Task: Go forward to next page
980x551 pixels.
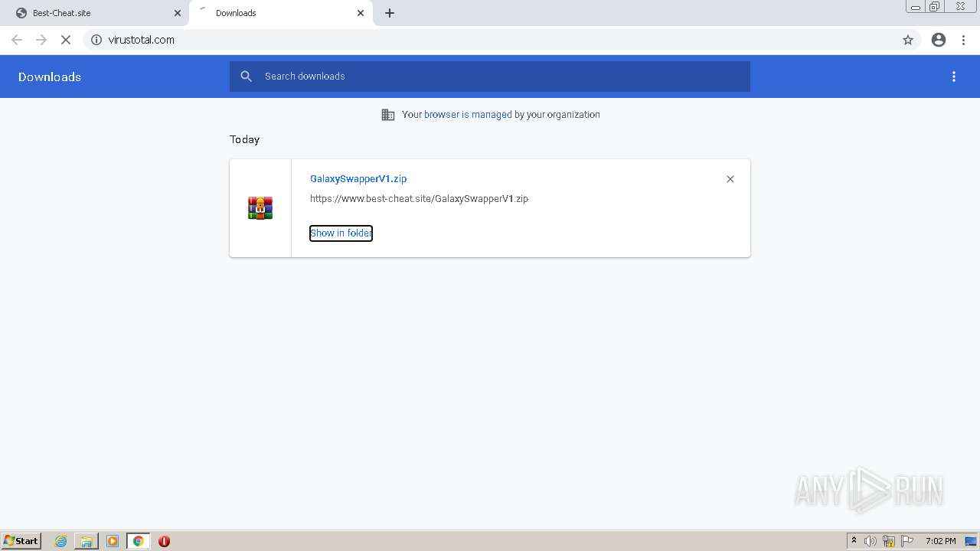Action: pos(41,40)
